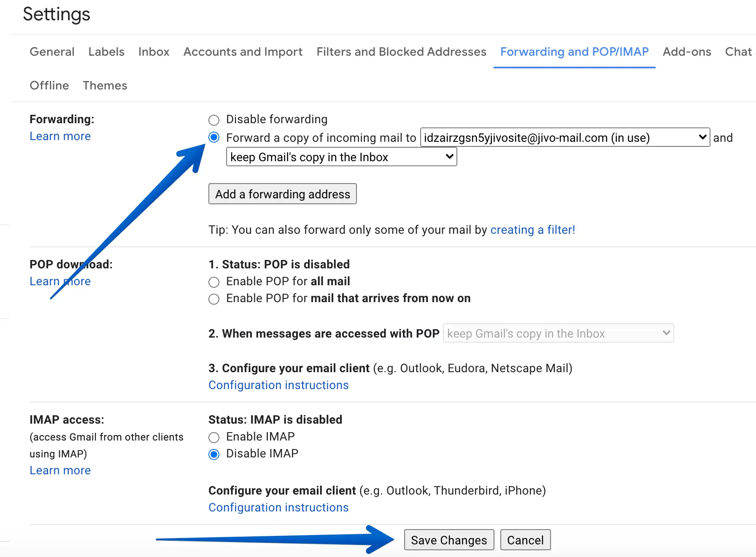
Task: Follow the creating a filter link
Action: 532,230
